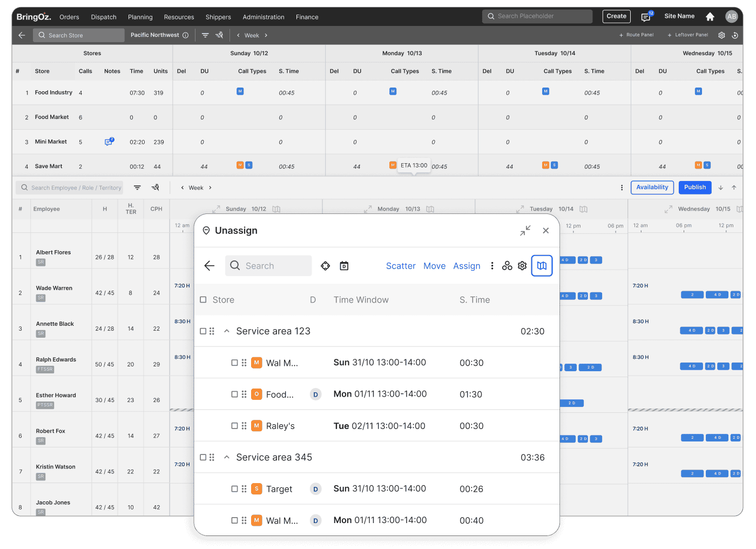This screenshot has height=549, width=756.
Task: Move employee panel up with arrow
Action: pyautogui.click(x=734, y=188)
